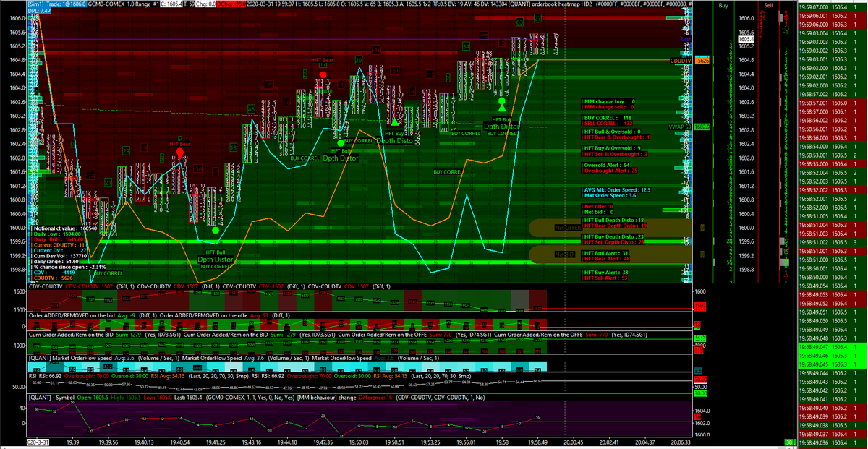The image size is (868, 449).
Task: Click the BUY CORREL: 118 stat
Action: tap(608, 117)
